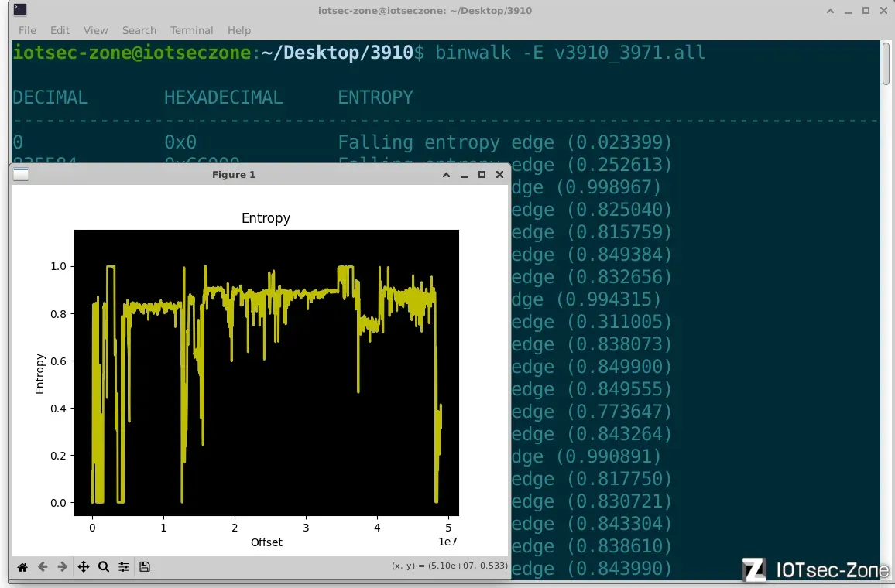Click the terminal's vertical scrollbar thumb
The height and width of the screenshot is (588, 895).
pyautogui.click(x=886, y=63)
